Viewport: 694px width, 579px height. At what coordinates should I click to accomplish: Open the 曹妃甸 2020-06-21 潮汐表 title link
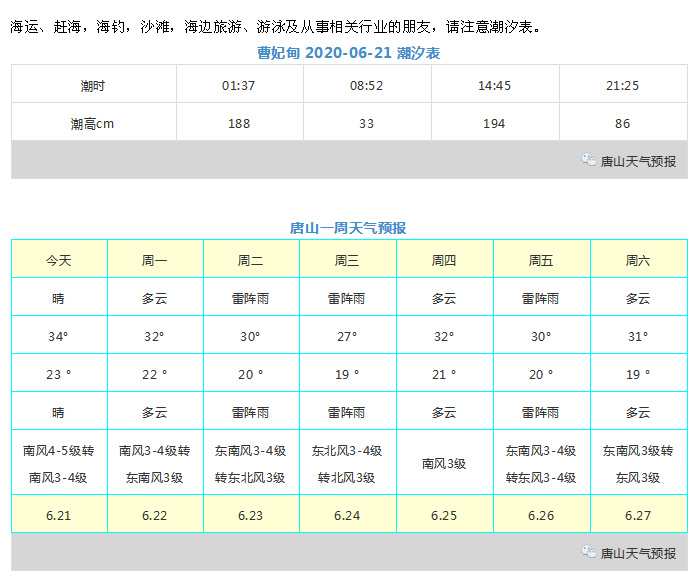[x=348, y=53]
